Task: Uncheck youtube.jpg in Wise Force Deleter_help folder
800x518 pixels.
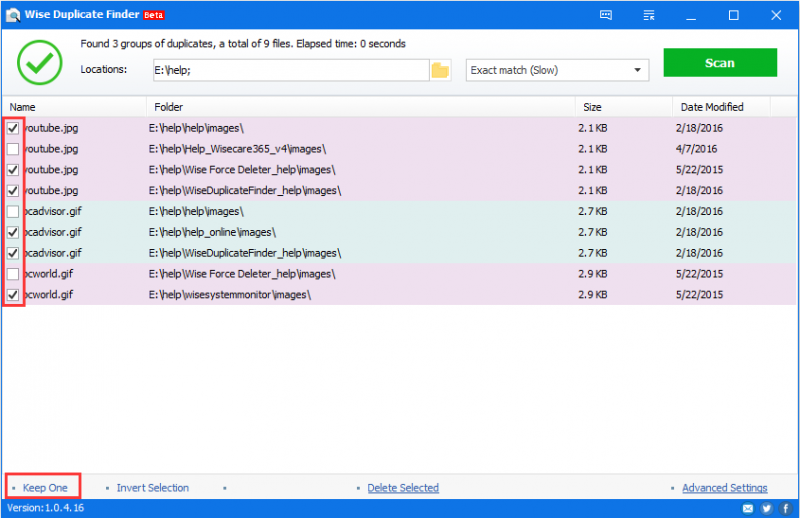Action: (13, 170)
